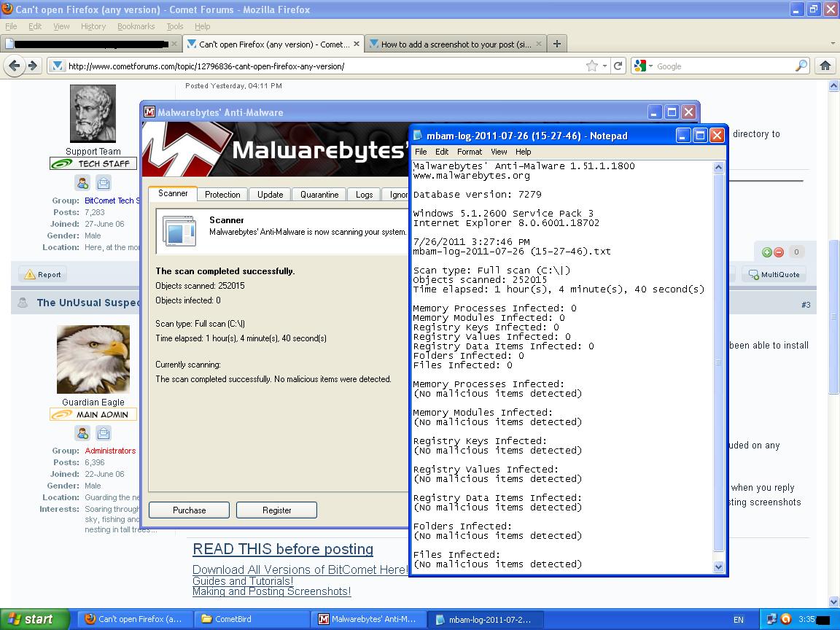The height and width of the screenshot is (630, 840).
Task: Click the green plus reputation icon
Action: [x=766, y=252]
